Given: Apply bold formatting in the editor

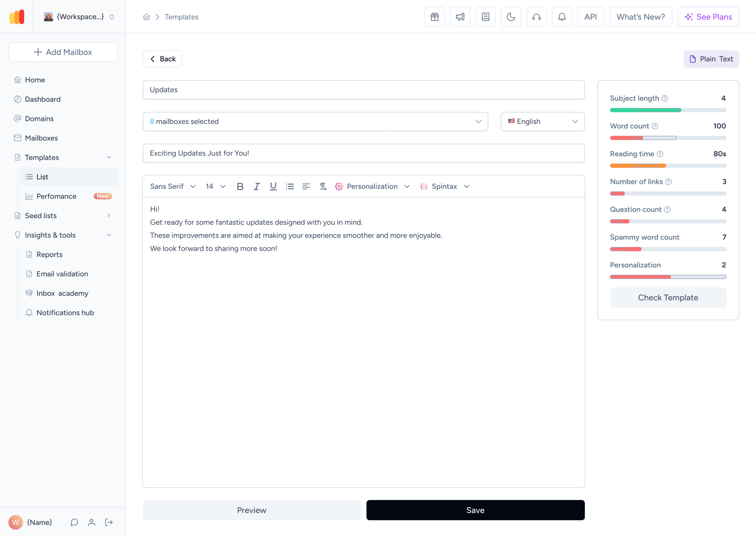Looking at the screenshot, I should [x=240, y=186].
